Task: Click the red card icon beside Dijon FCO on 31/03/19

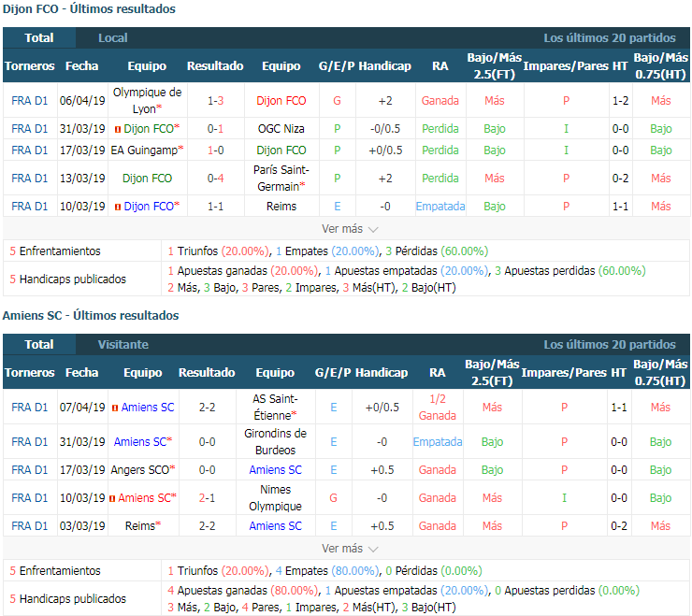Action: point(118,129)
